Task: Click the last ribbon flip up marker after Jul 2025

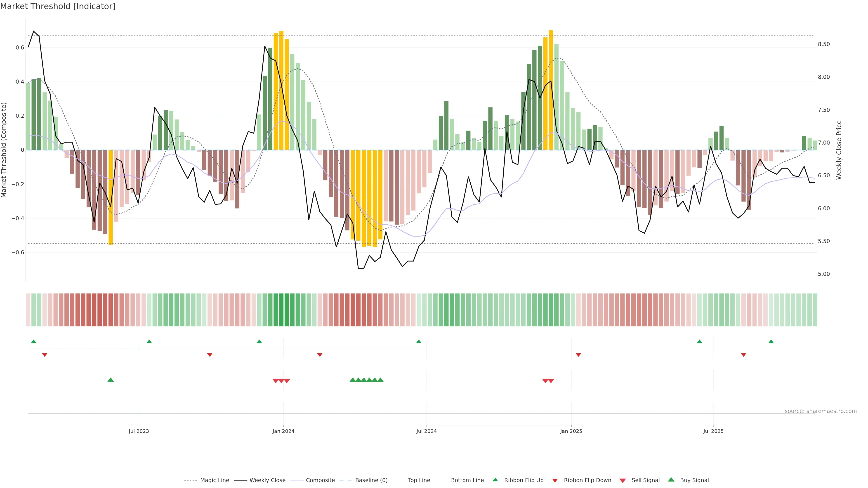Action: pyautogui.click(x=771, y=342)
